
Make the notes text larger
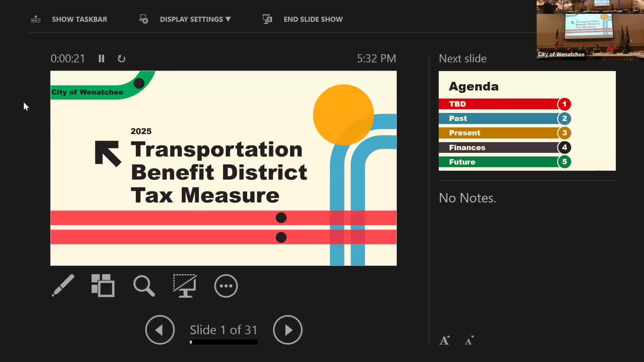coord(444,340)
